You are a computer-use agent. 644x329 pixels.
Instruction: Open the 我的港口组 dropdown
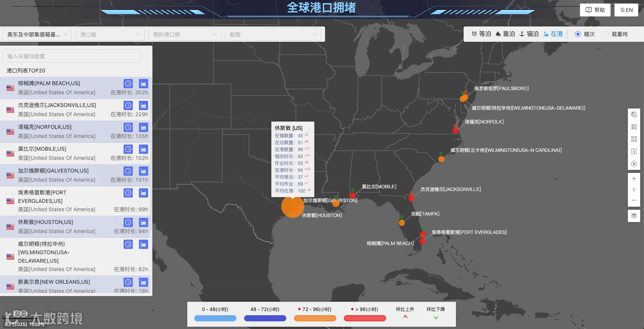[185, 34]
